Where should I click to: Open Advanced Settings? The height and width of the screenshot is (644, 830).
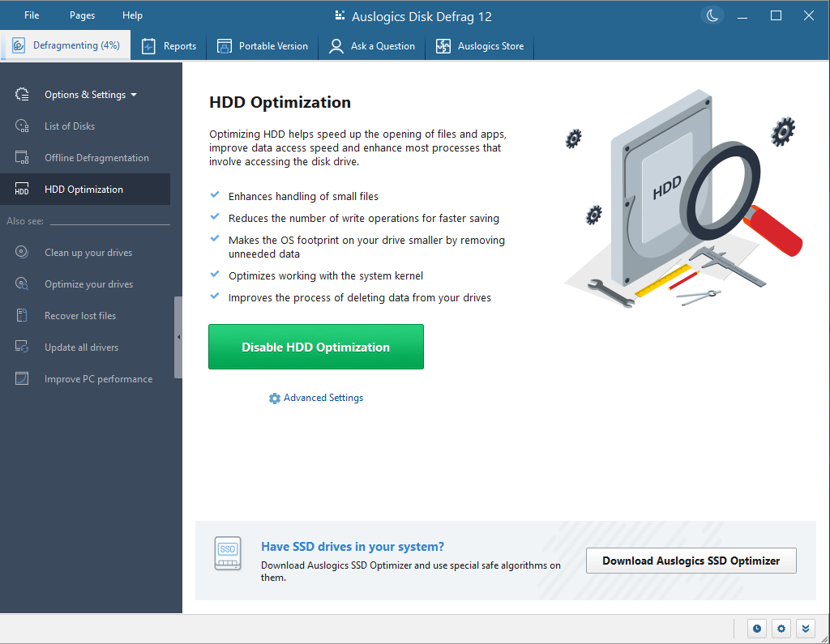tap(315, 398)
